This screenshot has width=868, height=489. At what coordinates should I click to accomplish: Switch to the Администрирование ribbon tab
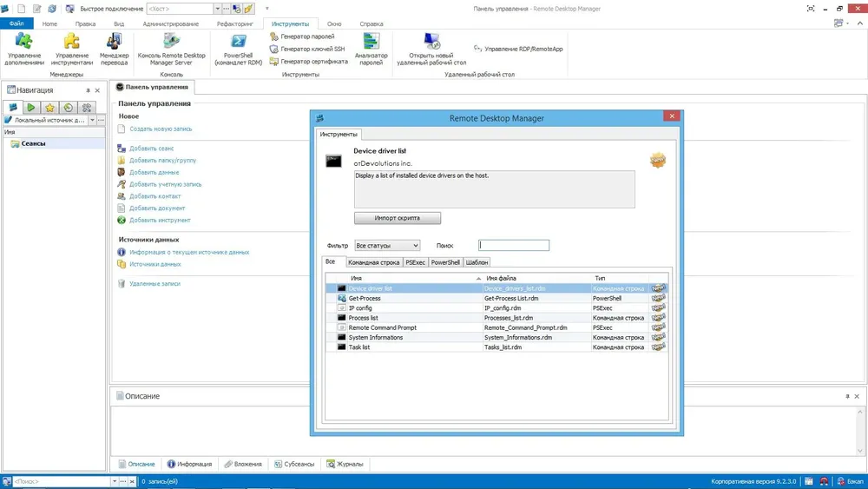(170, 23)
